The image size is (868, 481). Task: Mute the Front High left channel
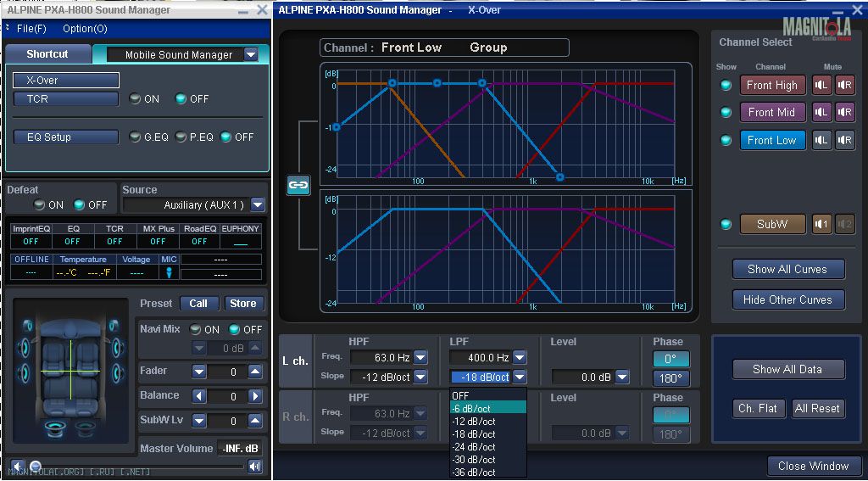pos(821,85)
